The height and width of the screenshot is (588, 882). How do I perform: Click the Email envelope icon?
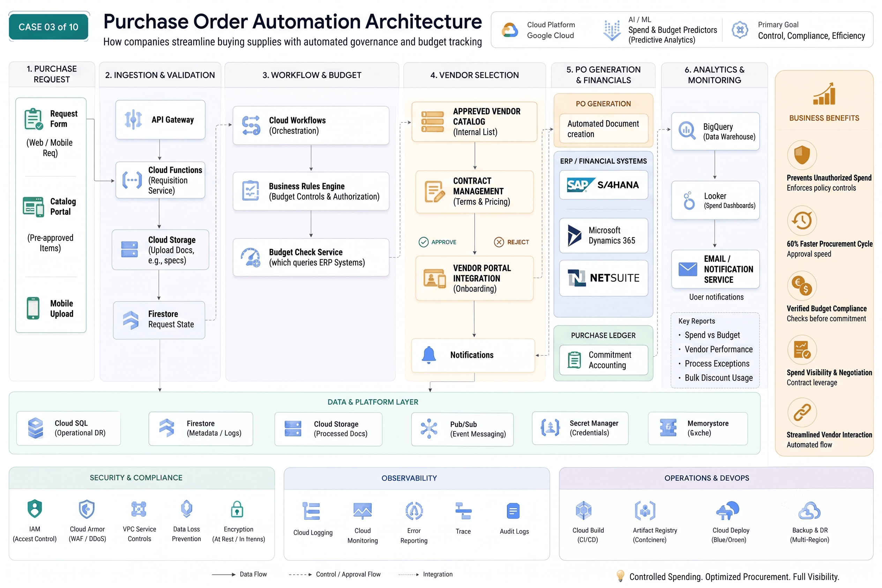(688, 269)
